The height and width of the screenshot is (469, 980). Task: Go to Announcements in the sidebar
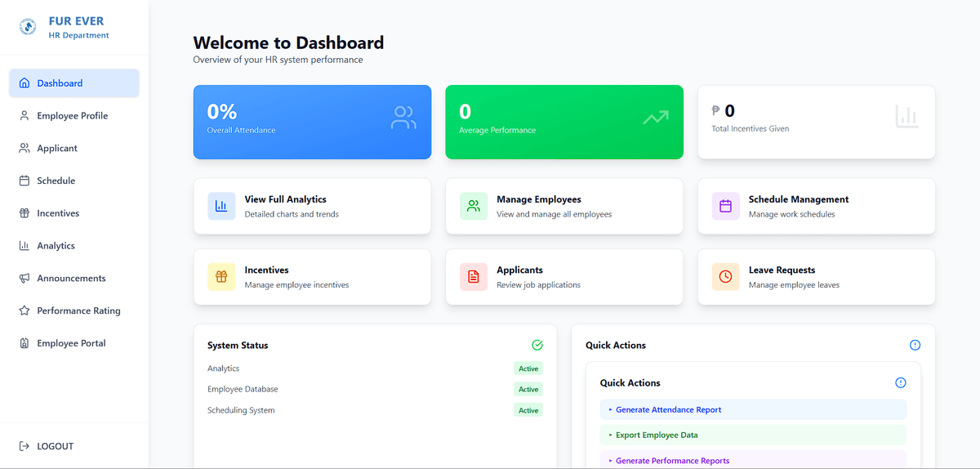tap(71, 279)
